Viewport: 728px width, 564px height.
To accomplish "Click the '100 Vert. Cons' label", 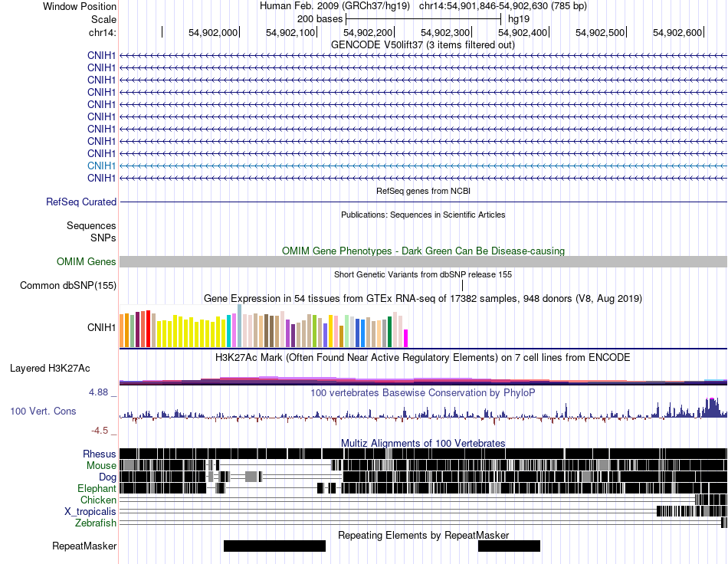I will coord(43,412).
